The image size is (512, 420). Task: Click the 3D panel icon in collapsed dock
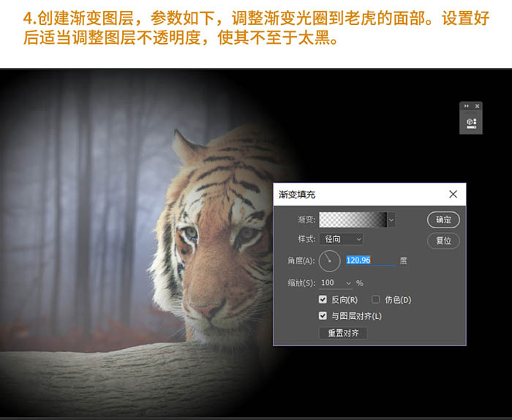[x=471, y=123]
